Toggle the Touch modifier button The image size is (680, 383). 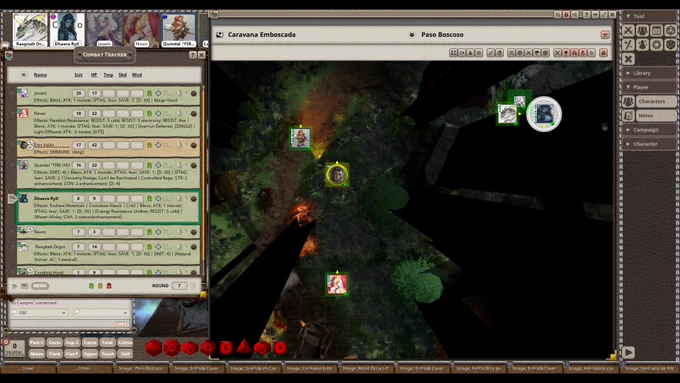click(x=108, y=354)
